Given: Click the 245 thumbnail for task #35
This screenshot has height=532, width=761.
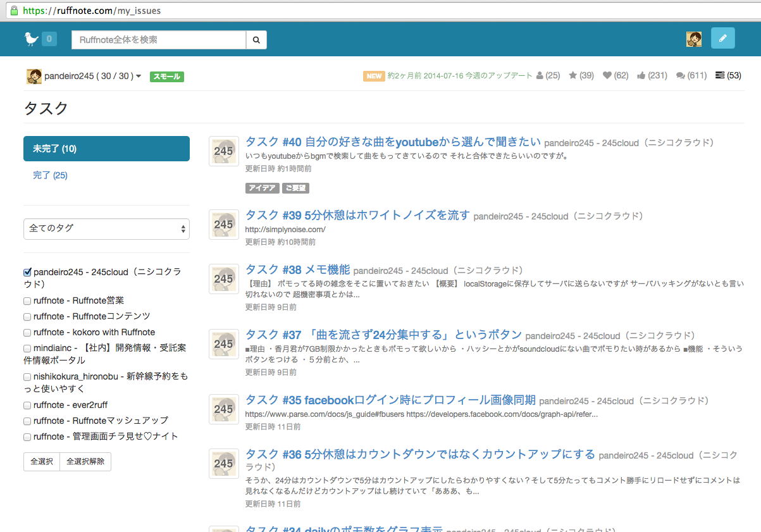Looking at the screenshot, I should 224,409.
